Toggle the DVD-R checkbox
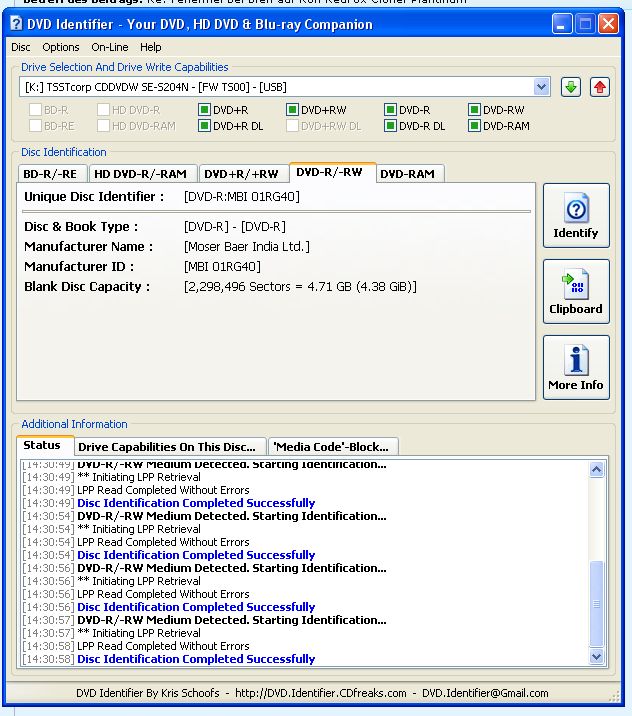The image size is (632, 716). [x=390, y=110]
